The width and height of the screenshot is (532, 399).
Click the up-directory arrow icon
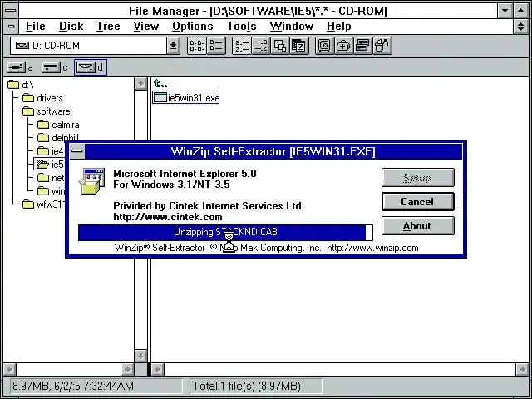[160, 83]
